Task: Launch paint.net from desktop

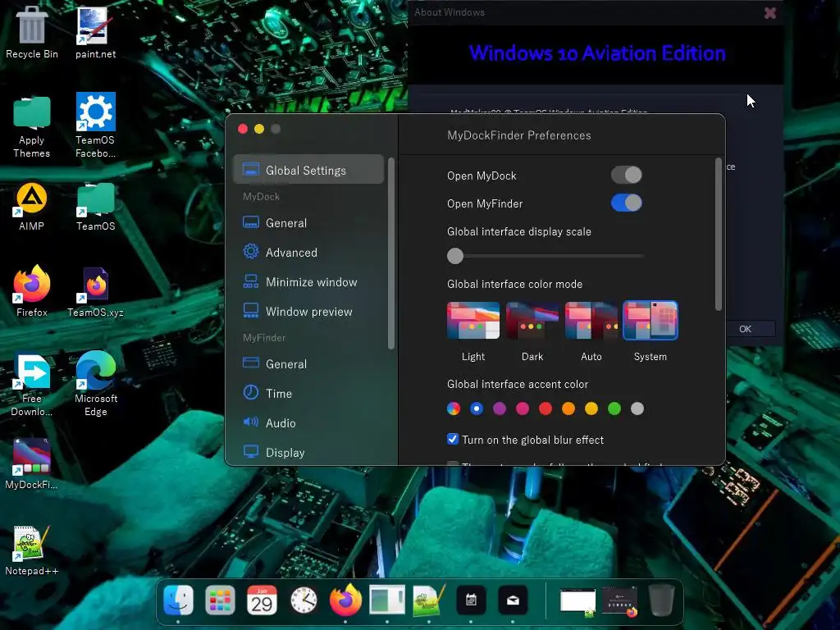Action: pyautogui.click(x=95, y=32)
